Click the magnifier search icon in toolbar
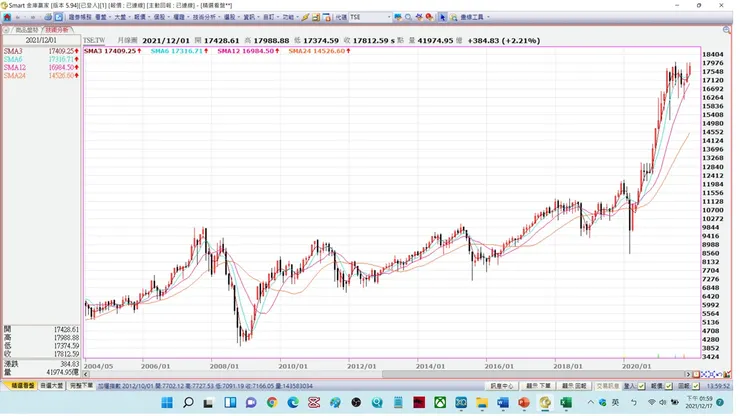This screenshot has width=740, height=416. 408,17
